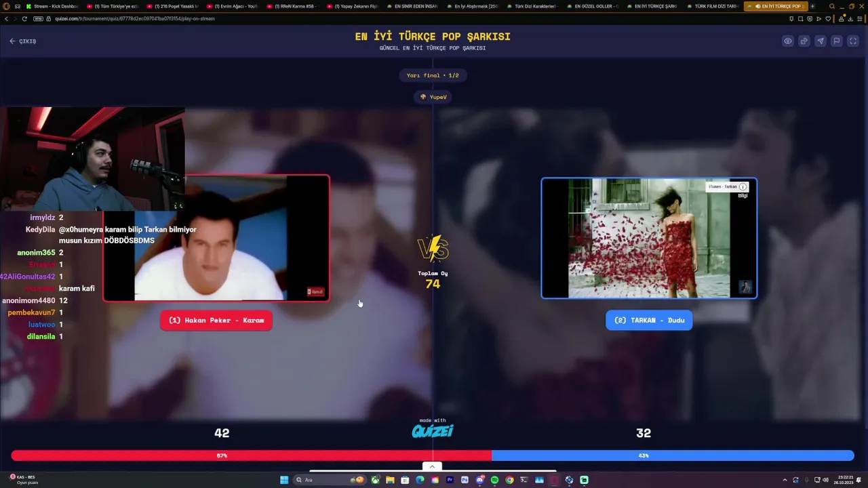
Task: Click the blue 43% vote bar
Action: tap(673, 455)
